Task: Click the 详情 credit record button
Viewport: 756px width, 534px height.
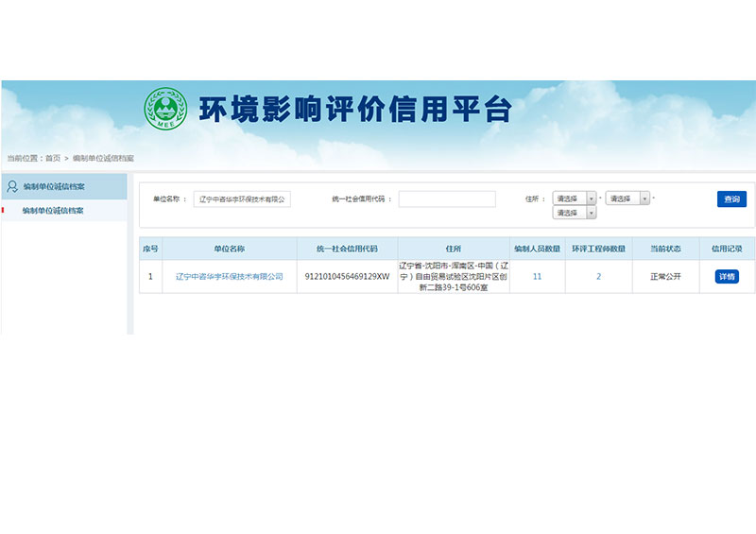Action: (x=726, y=277)
